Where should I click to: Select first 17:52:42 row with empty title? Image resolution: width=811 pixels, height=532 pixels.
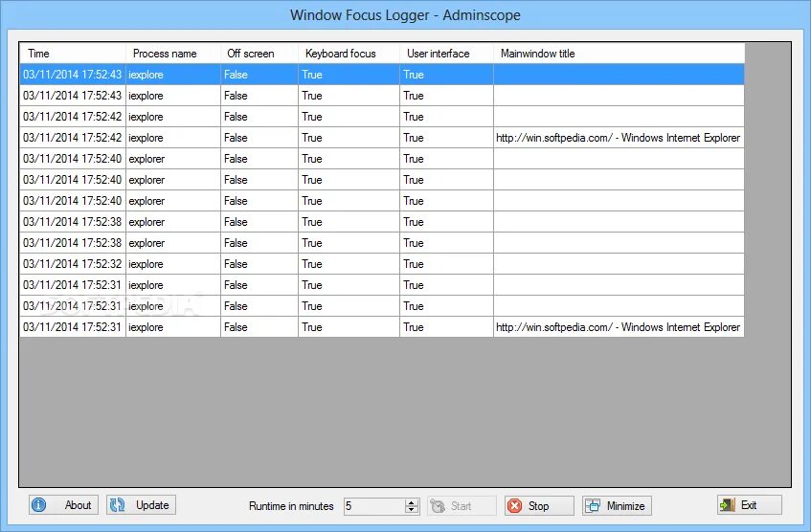coord(73,117)
